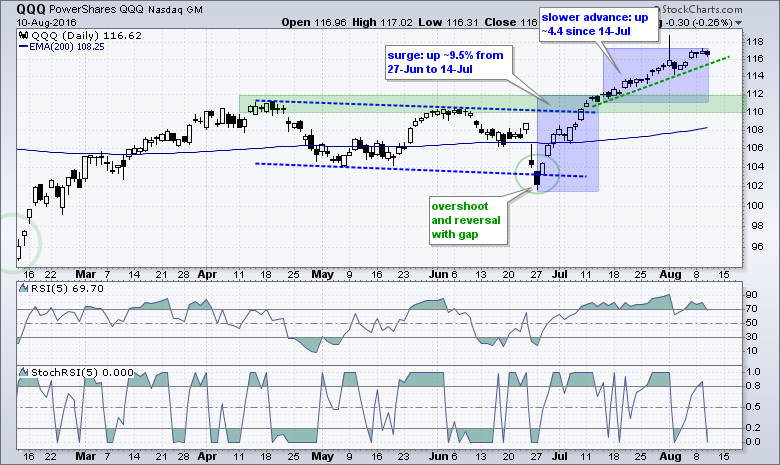Viewport: 780px width, 465px height.
Task: Click the 102 price axis label
Action: pos(756,186)
